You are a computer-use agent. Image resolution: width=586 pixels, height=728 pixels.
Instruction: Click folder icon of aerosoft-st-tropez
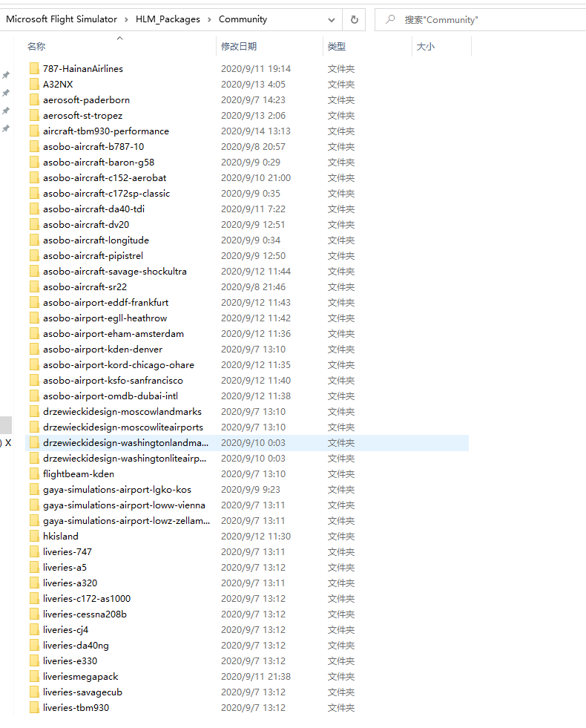(34, 115)
